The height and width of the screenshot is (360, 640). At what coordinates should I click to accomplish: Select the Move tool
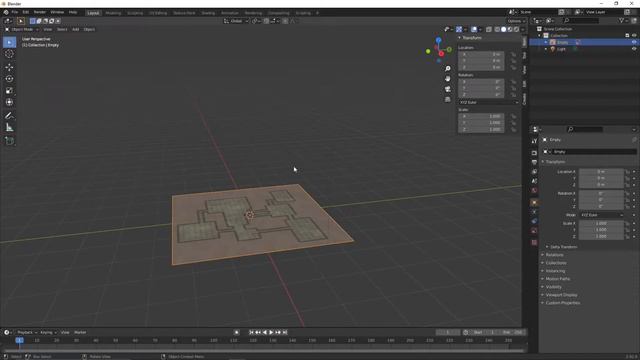tap(9, 67)
